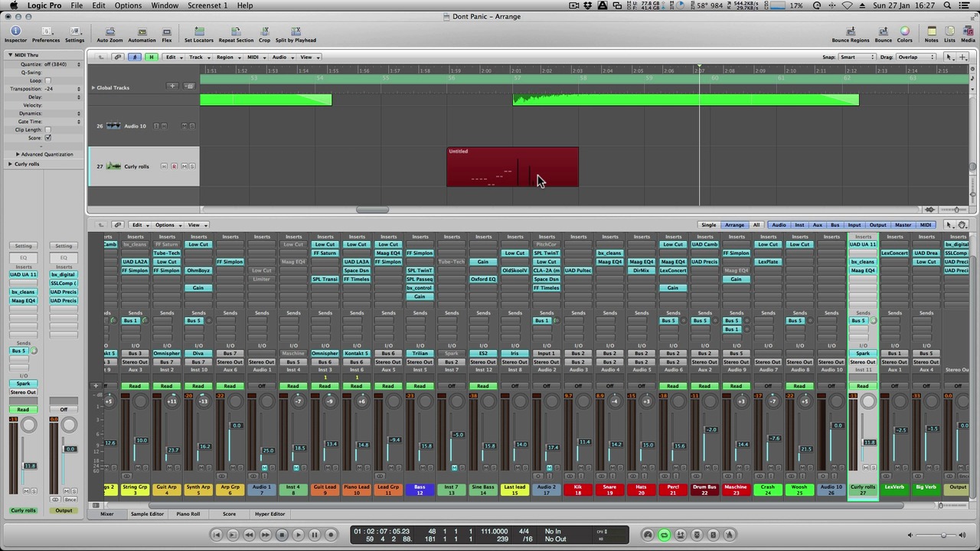The width and height of the screenshot is (980, 551).
Task: Open the Lists panel icon
Action: click(949, 34)
